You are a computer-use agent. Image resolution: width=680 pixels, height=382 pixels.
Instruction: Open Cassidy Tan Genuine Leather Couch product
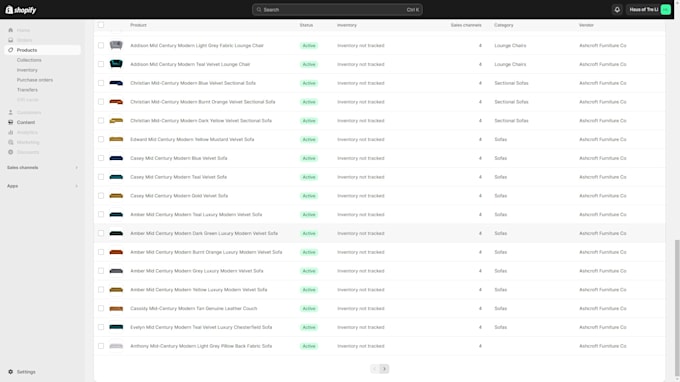coord(193,309)
